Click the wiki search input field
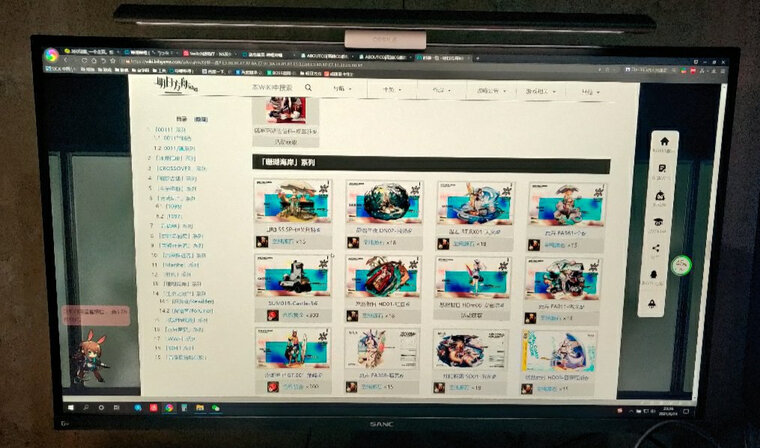The height and width of the screenshot is (448, 760). [x=275, y=87]
